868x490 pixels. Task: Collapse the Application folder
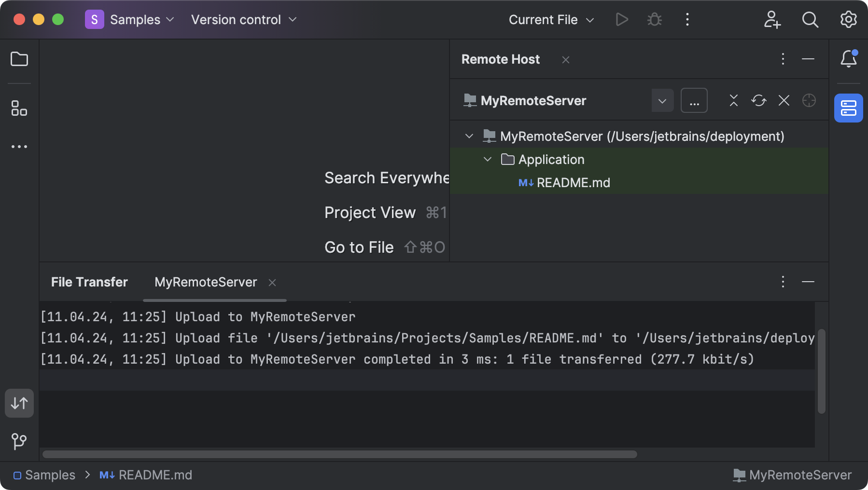coord(487,159)
